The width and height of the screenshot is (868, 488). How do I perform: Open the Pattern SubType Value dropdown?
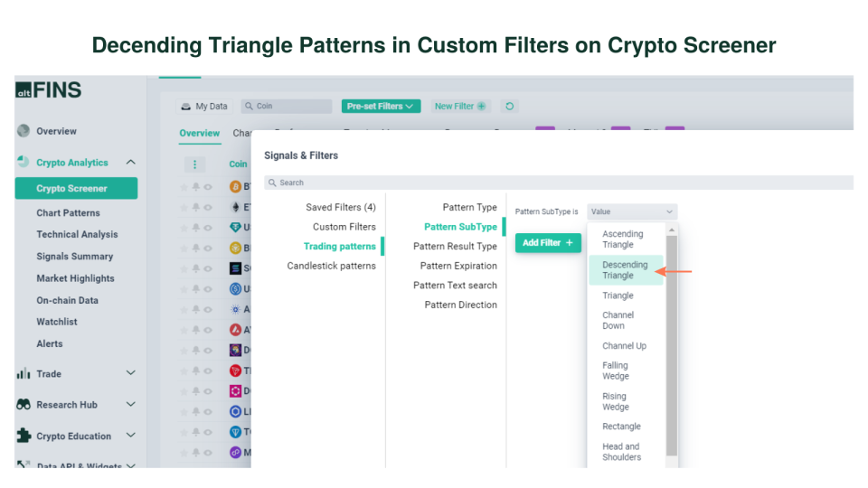631,211
